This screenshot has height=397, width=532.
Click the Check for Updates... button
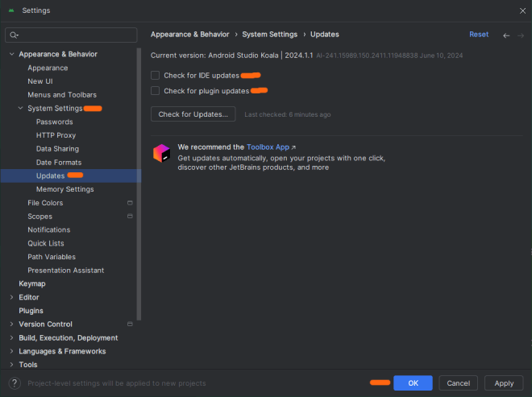click(x=193, y=114)
